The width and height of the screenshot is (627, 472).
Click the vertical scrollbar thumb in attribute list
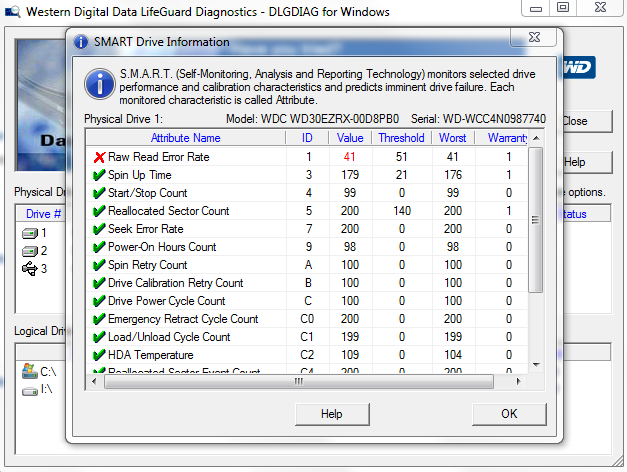pyautogui.click(x=535, y=220)
